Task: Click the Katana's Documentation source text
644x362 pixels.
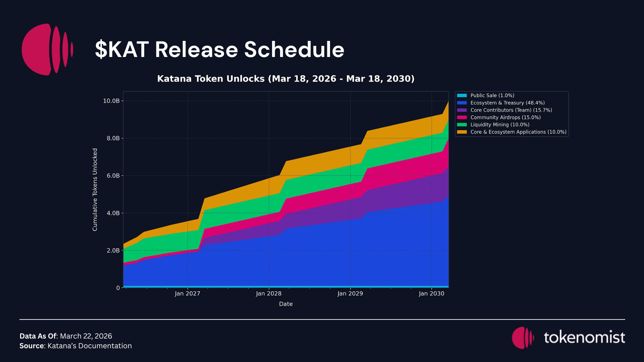Action: click(90, 346)
